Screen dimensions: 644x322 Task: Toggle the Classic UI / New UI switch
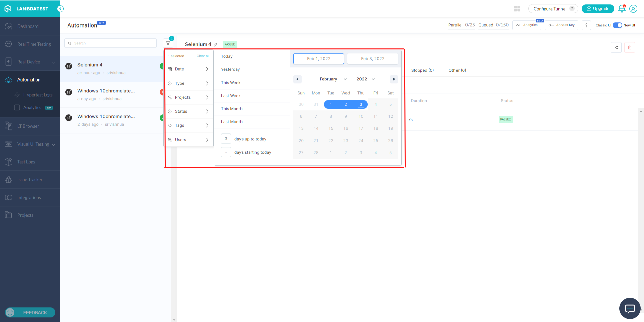pos(618,25)
